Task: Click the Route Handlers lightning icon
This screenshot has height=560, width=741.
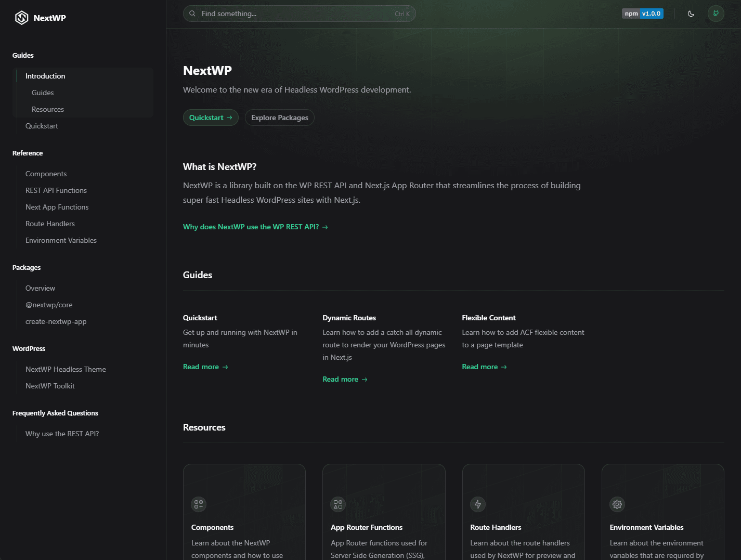Action: coord(477,504)
